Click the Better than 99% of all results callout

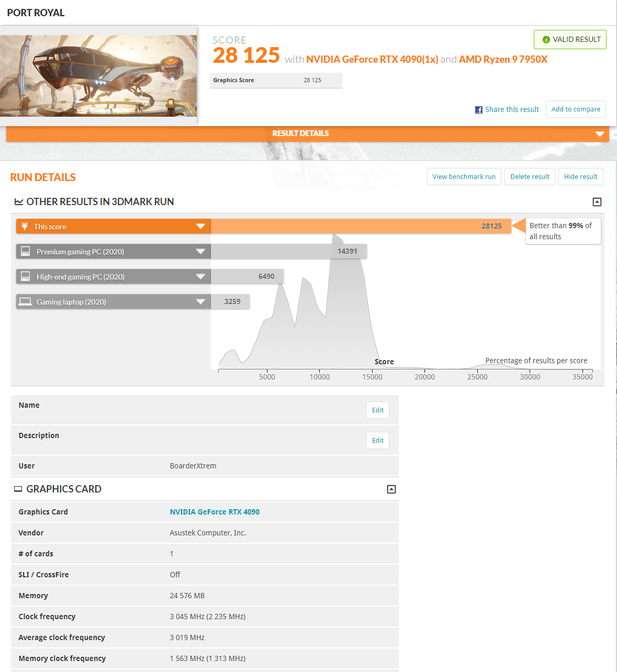[x=563, y=231]
